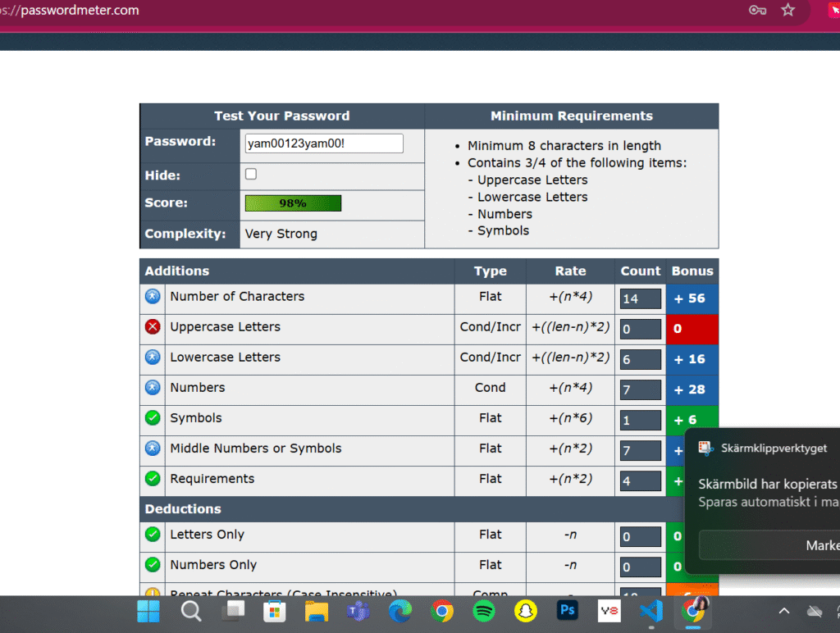Open Windows Search from the taskbar
The width and height of the screenshot is (840, 633).
(190, 611)
